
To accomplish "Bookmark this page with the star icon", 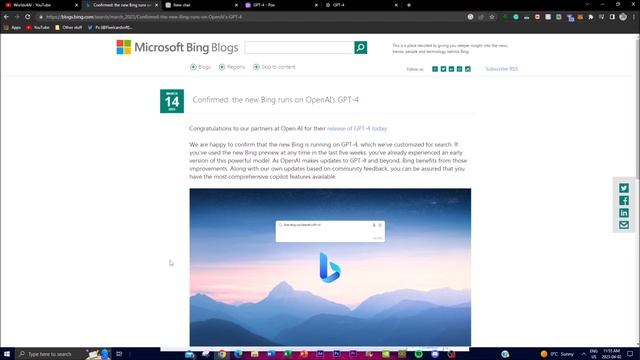I will point(492,17).
